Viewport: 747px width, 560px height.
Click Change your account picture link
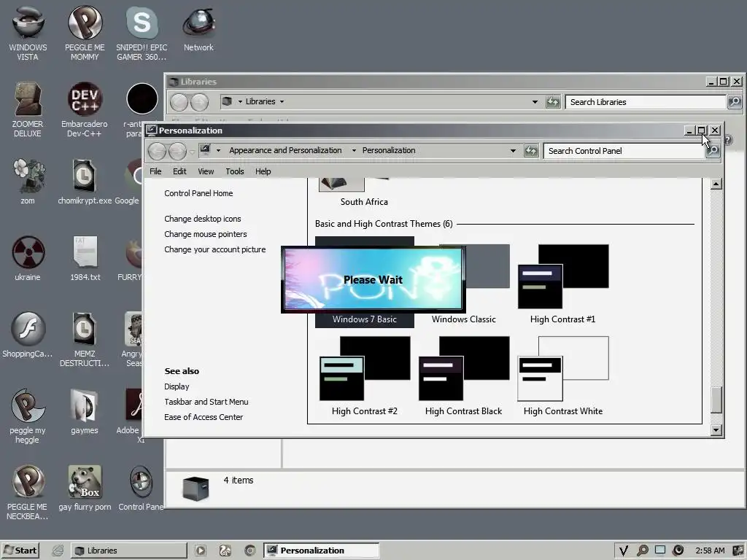click(215, 249)
